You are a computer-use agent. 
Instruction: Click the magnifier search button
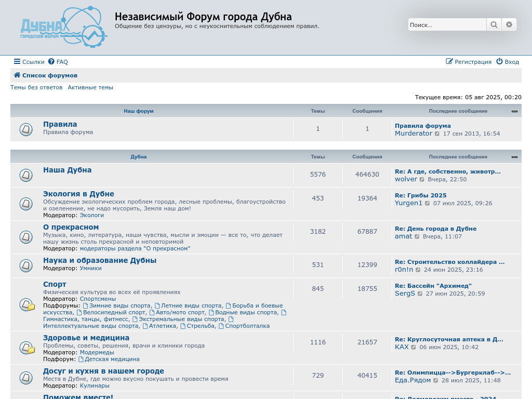pos(494,24)
